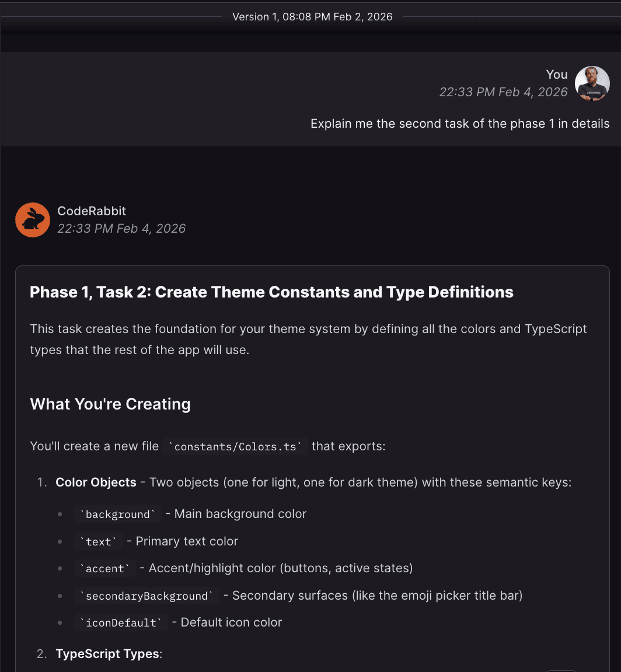
Task: Click the accent code snippet
Action: [105, 569]
